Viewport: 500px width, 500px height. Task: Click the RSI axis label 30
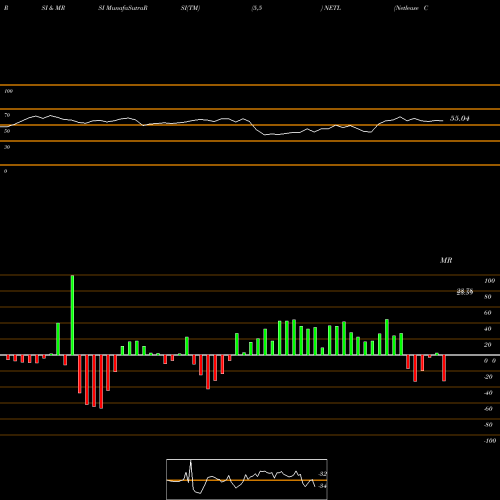coord(7,147)
